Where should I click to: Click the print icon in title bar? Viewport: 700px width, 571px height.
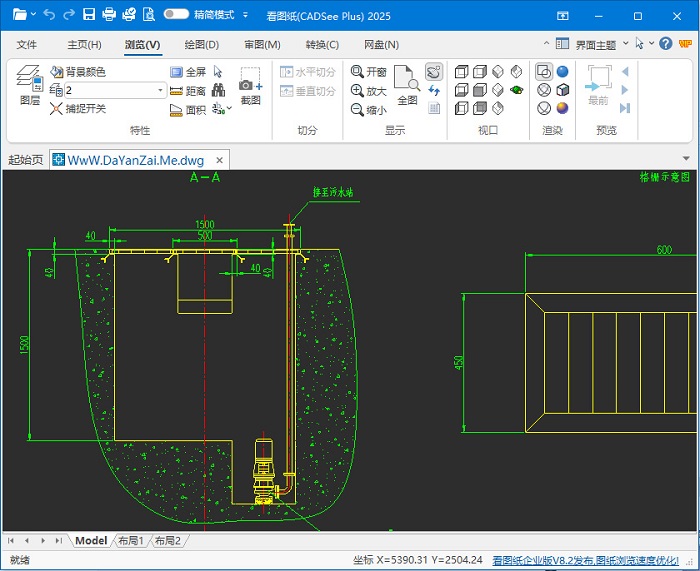[x=109, y=15]
